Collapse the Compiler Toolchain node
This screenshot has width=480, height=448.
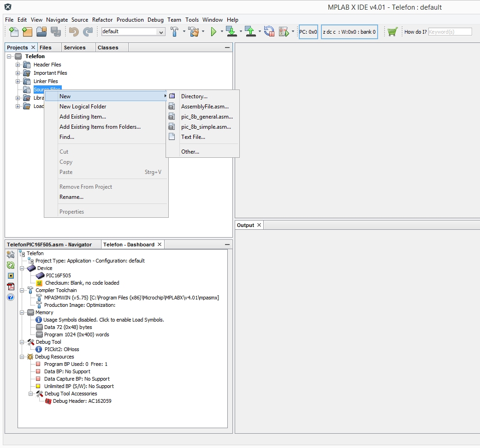[22, 290]
